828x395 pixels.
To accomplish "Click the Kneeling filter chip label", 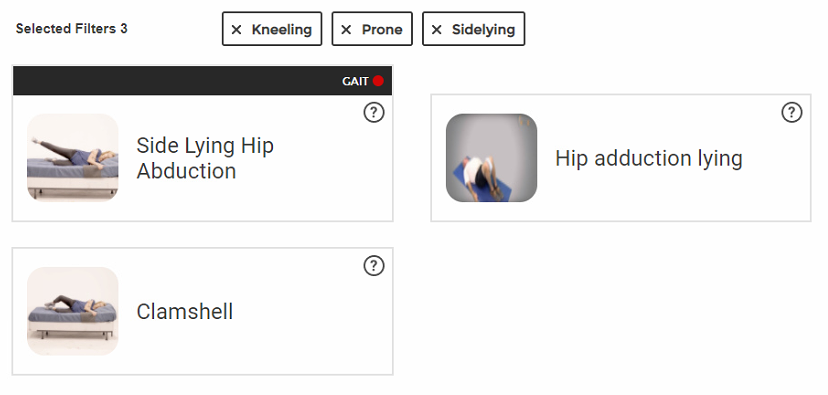I will point(281,30).
